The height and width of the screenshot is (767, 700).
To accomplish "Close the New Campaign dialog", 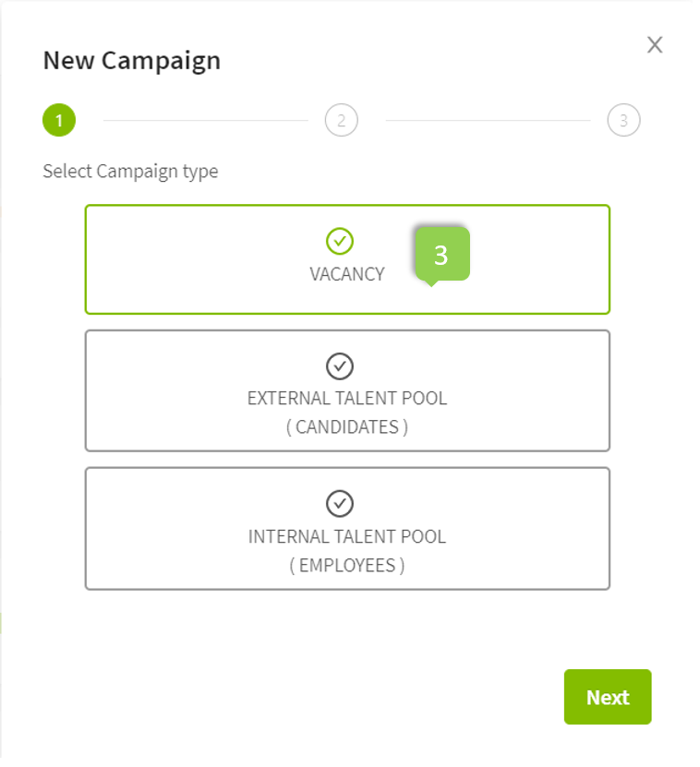I will 656,44.
